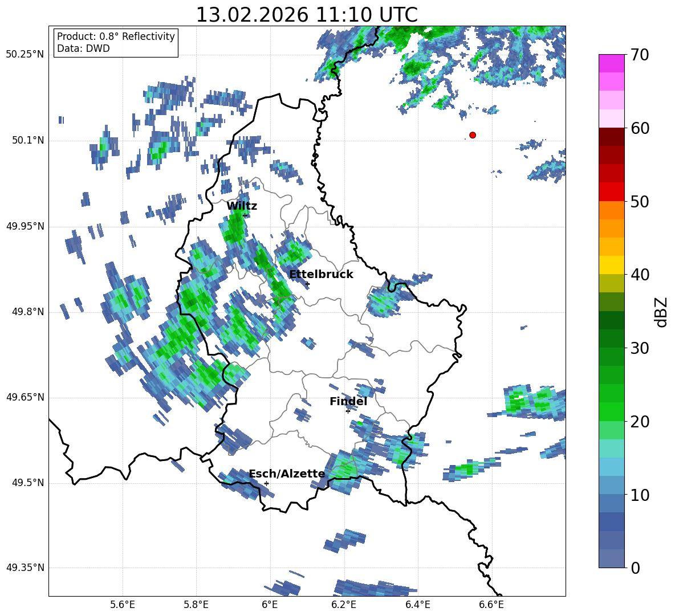Click the 20 tick label on colorbar
Screen dimensions: 675x616
(x=640, y=422)
